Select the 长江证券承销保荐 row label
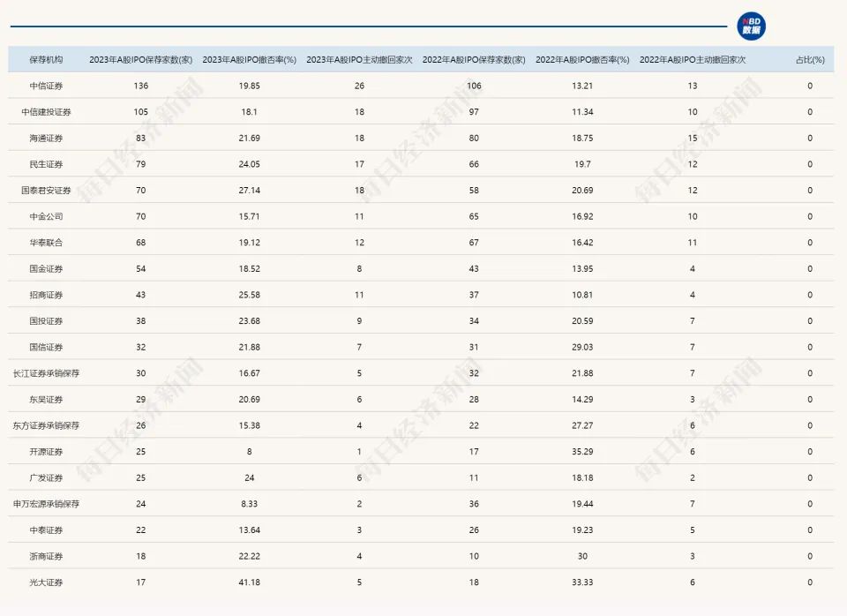This screenshot has height=616, width=847. pos(46,373)
